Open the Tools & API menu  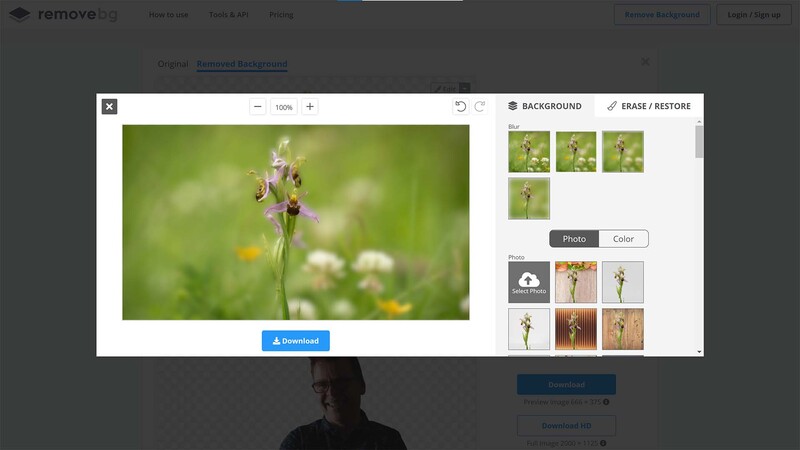pyautogui.click(x=229, y=15)
